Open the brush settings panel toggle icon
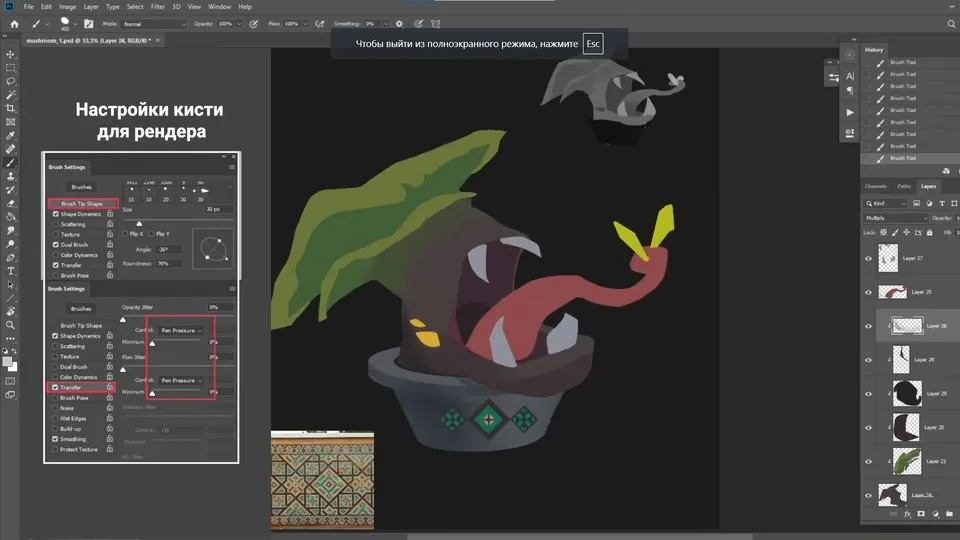 click(x=89, y=24)
